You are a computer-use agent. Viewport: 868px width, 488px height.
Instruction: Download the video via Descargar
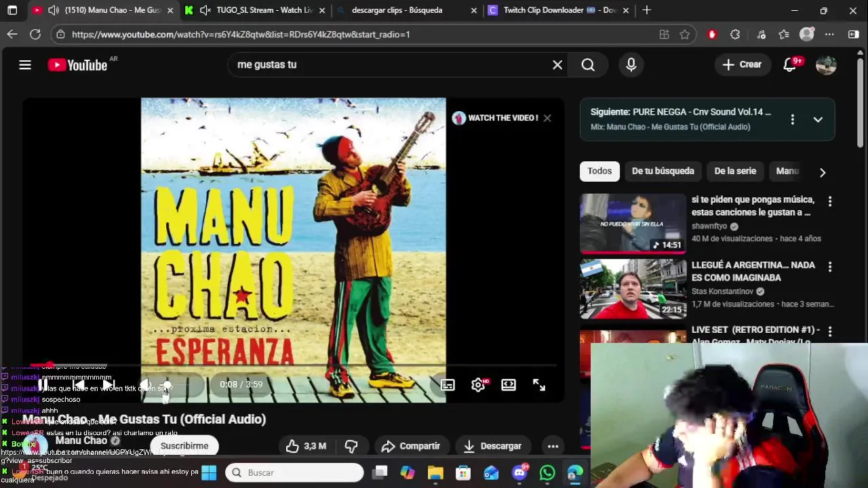492,446
